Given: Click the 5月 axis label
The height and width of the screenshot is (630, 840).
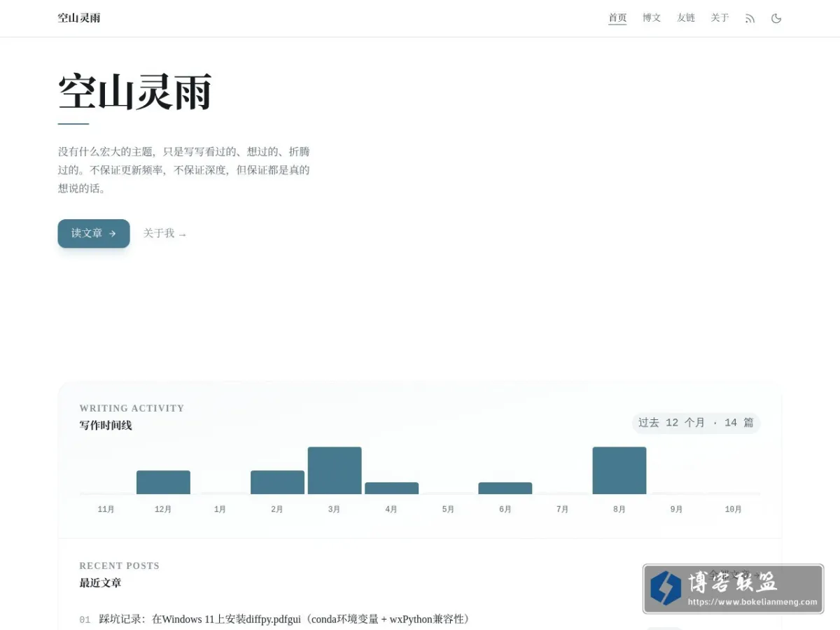Looking at the screenshot, I should point(449,510).
